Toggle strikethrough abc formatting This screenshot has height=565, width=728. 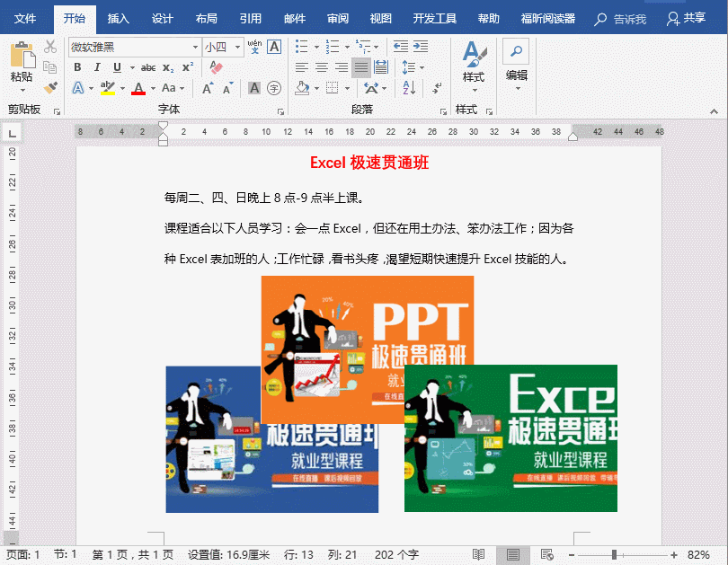(x=148, y=67)
